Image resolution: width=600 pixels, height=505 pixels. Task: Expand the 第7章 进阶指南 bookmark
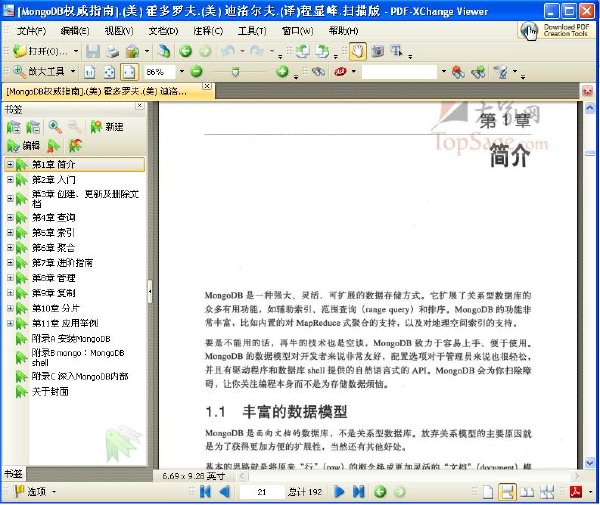(10, 263)
